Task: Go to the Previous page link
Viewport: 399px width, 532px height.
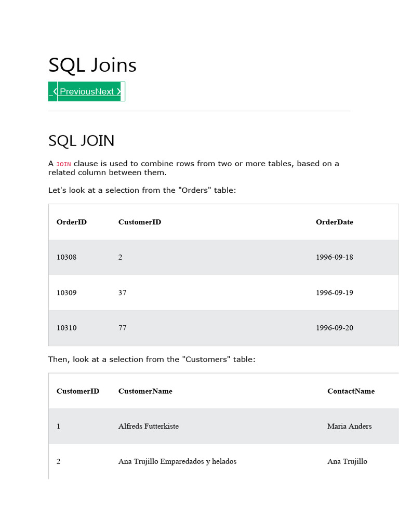Action: [77, 91]
